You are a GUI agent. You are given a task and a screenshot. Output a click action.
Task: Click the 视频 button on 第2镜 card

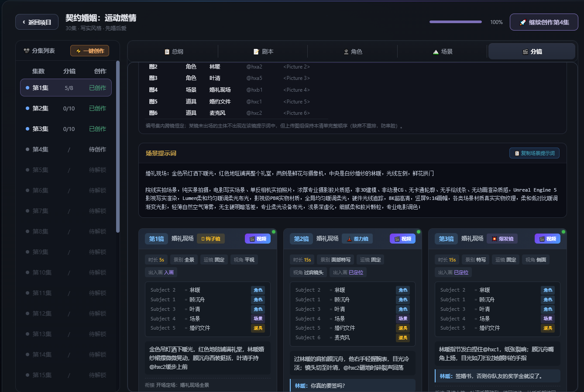point(402,239)
